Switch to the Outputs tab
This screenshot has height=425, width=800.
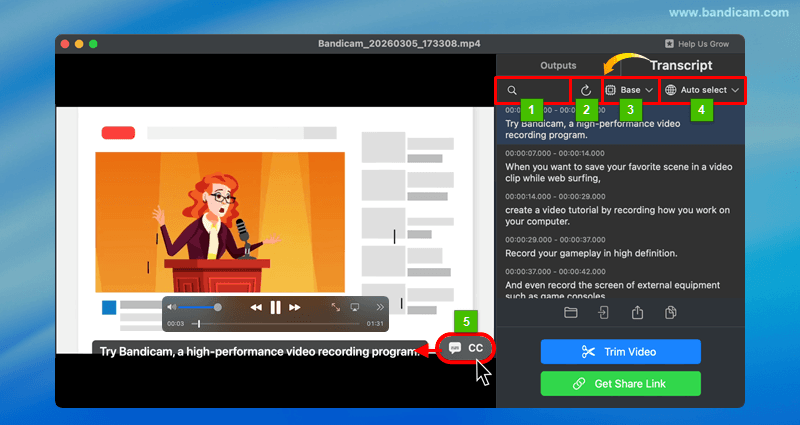pyautogui.click(x=558, y=65)
